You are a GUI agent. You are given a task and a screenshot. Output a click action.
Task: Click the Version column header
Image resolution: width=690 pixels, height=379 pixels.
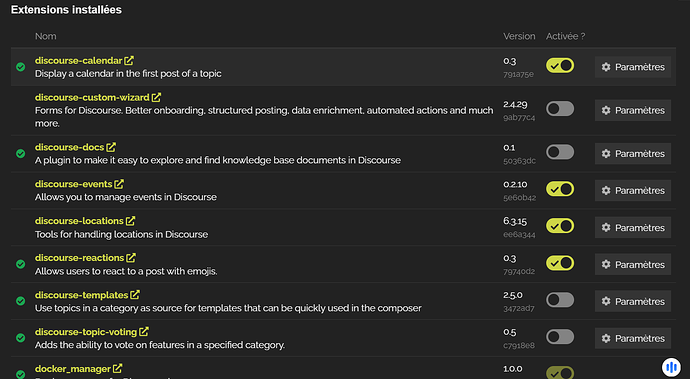(x=519, y=36)
